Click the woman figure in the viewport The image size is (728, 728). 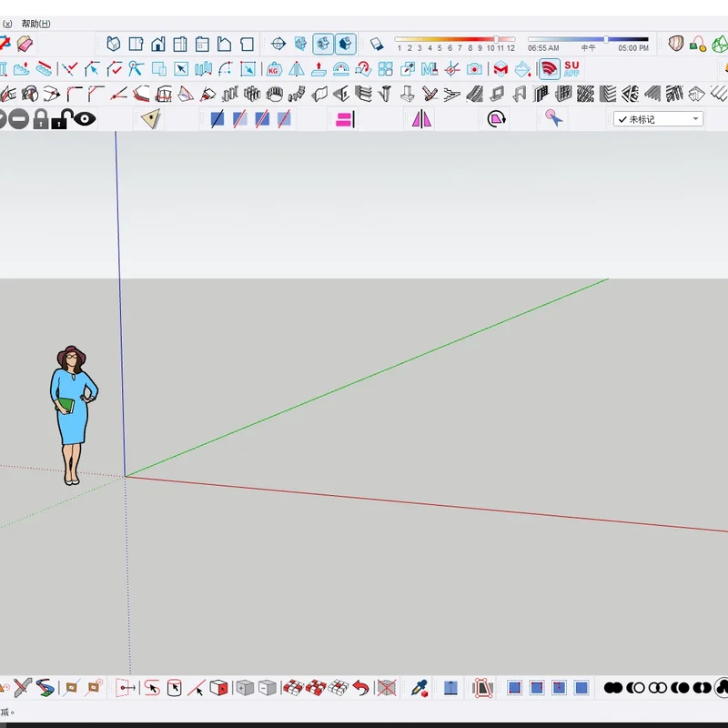click(x=71, y=409)
